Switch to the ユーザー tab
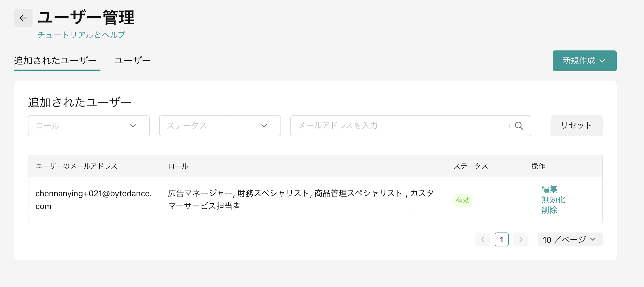 click(133, 61)
